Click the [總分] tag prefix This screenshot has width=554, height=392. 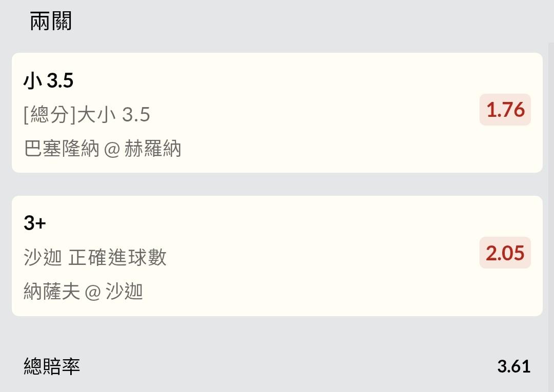(50, 115)
